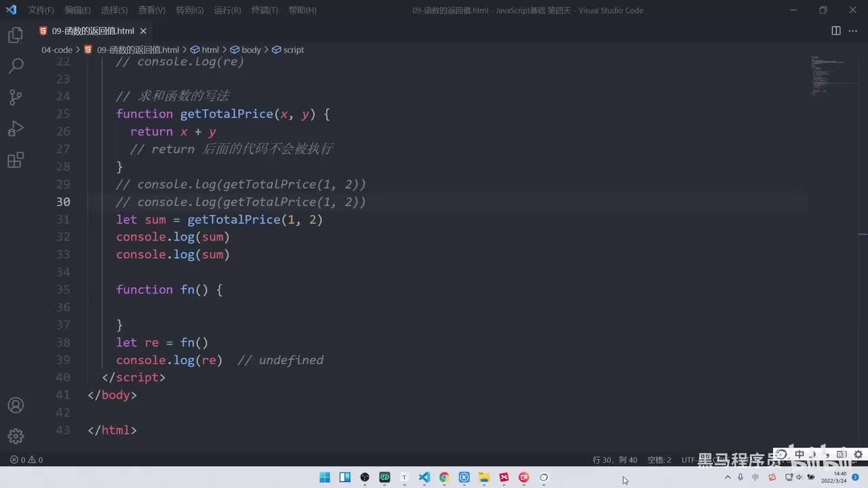Screen dimensions: 868x488
Task: Open the 编辑(E) menu
Action: pos(78,10)
